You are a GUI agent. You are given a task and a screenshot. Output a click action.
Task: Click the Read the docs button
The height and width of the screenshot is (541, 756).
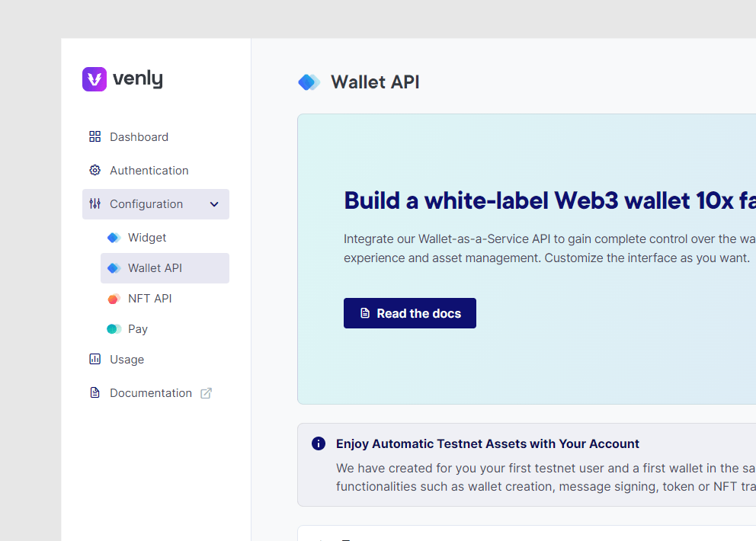pos(409,313)
